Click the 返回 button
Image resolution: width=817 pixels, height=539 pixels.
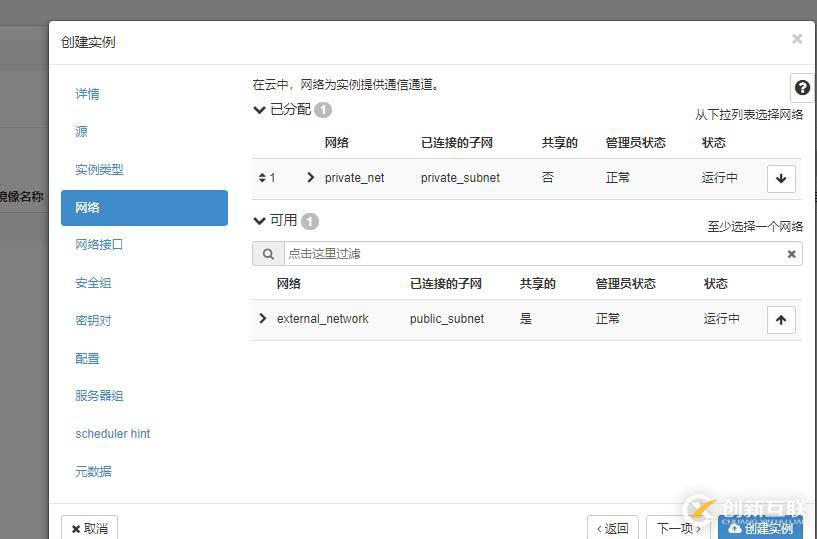(613, 528)
